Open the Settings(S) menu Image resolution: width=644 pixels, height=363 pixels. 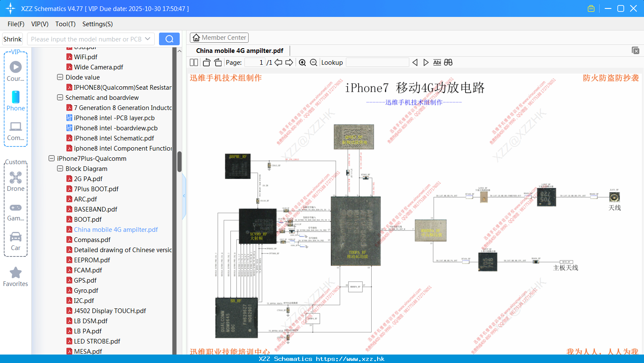(x=98, y=24)
